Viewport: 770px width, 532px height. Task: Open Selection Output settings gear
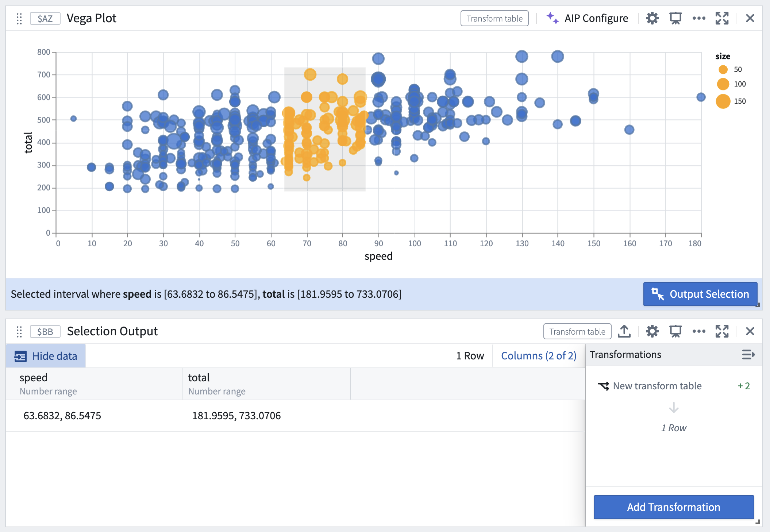point(652,331)
